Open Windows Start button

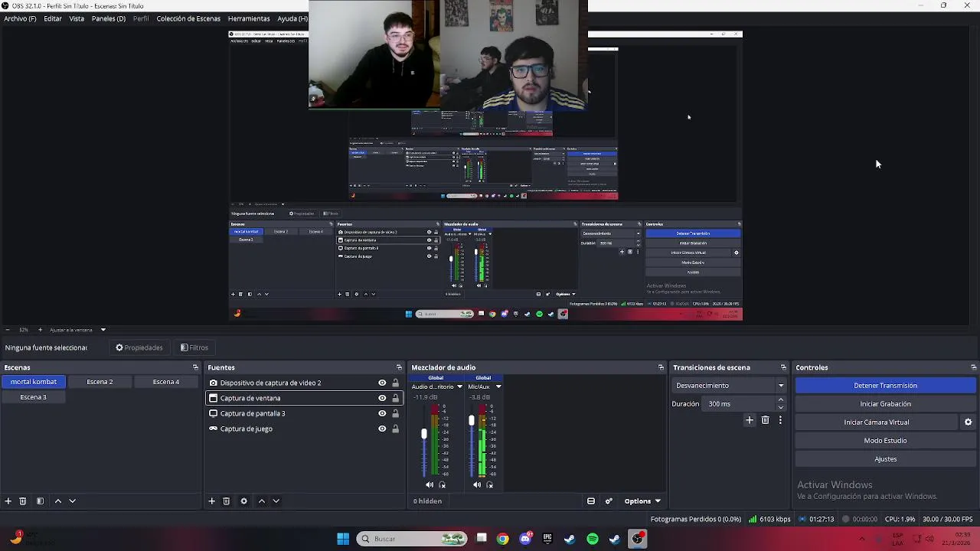pyautogui.click(x=343, y=539)
